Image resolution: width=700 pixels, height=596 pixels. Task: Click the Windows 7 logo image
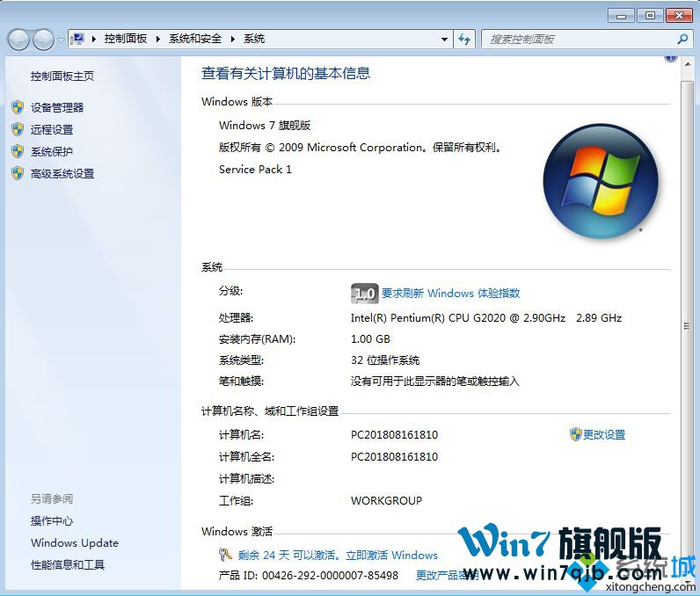pyautogui.click(x=601, y=181)
